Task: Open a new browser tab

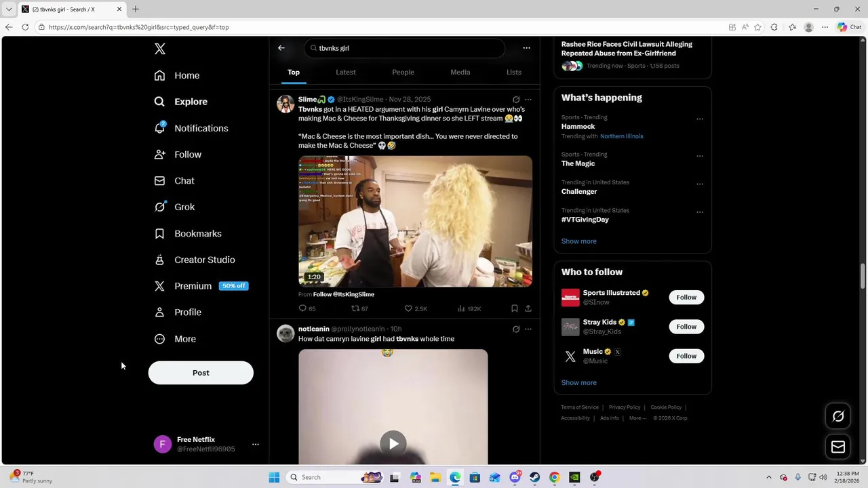Action: click(x=136, y=9)
